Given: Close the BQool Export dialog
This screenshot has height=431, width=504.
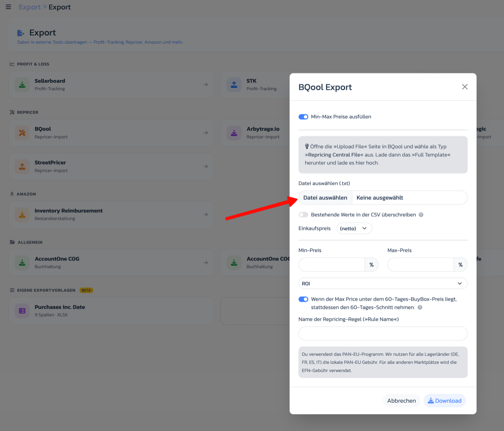Looking at the screenshot, I should (465, 87).
